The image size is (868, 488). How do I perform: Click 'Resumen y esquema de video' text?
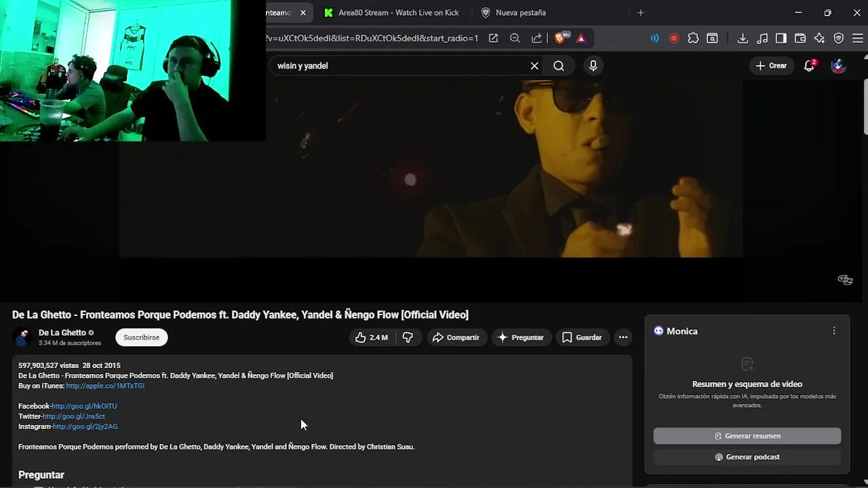coord(747,384)
